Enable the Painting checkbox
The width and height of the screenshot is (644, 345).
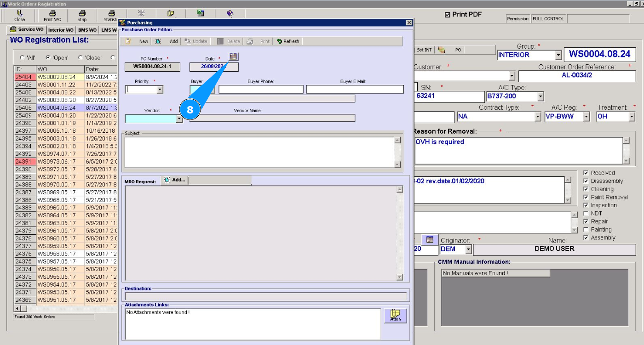586,229
